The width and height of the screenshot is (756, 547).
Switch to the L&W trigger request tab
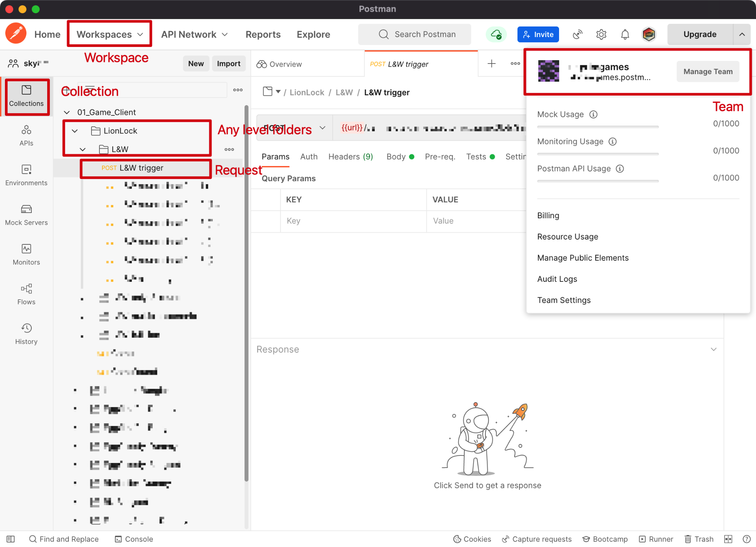[399, 64]
